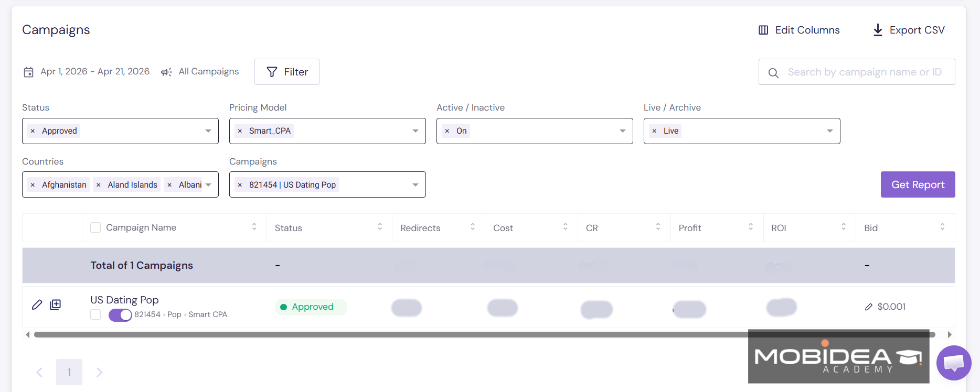Click the horizontal table scrollbar
The image size is (980, 392).
pos(485,334)
